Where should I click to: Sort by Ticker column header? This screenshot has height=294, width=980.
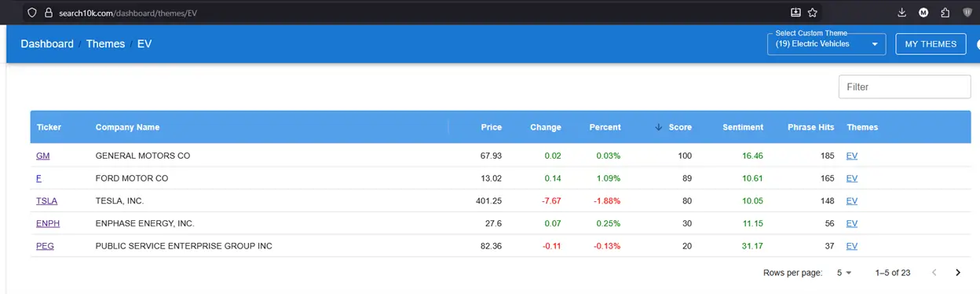click(49, 127)
